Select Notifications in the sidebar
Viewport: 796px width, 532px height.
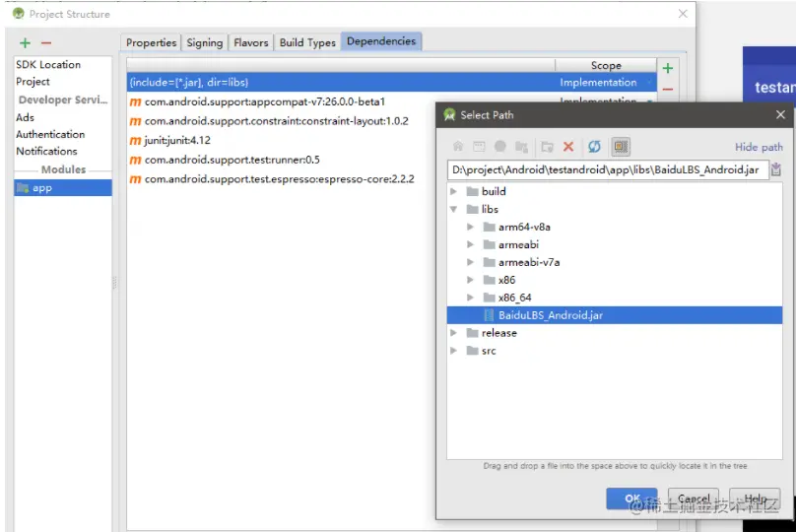[46, 151]
